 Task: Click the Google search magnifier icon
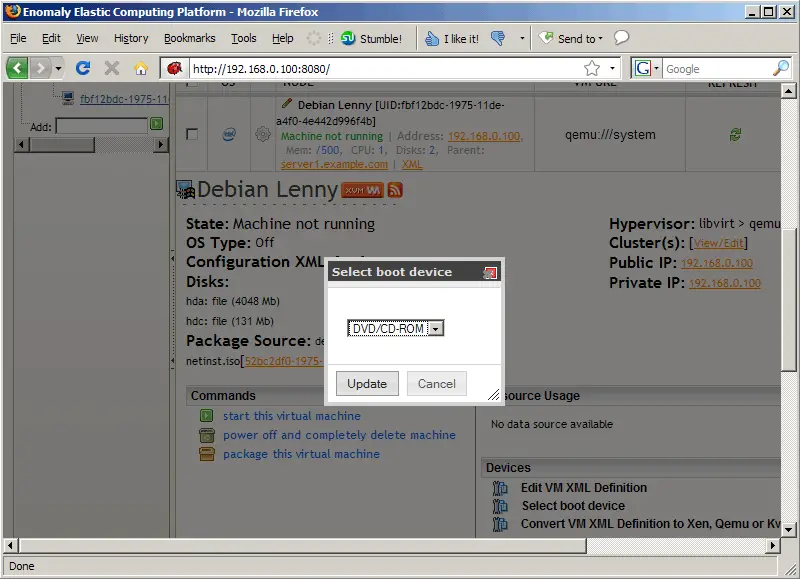[781, 68]
